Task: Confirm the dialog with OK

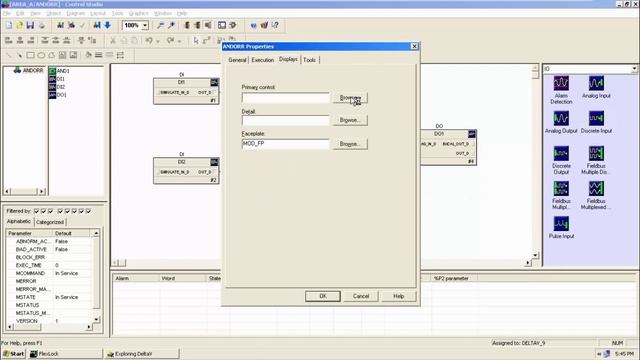Action: click(323, 296)
